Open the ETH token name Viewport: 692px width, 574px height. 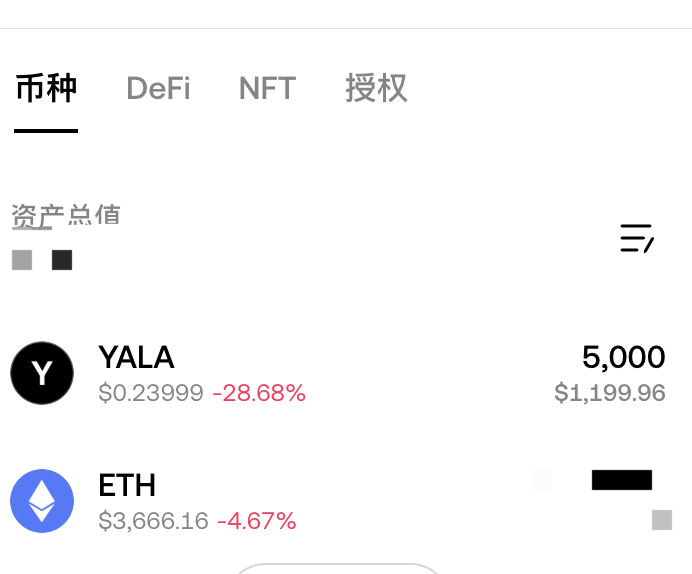click(x=127, y=485)
